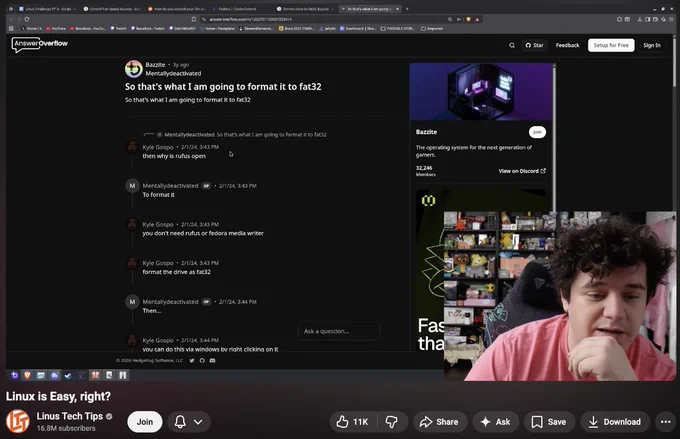
Task: Dislike the video with thumbs down
Action: coord(392,422)
